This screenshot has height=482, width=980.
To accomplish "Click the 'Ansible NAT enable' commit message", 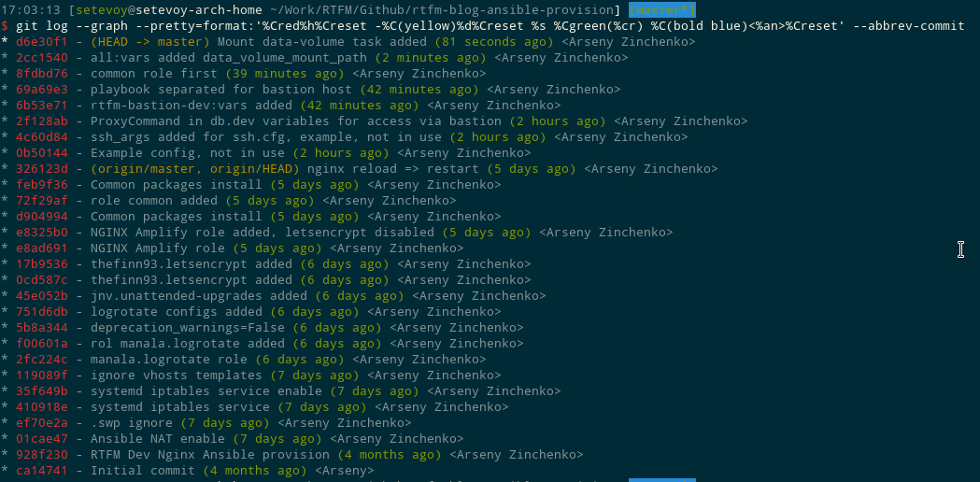I will [x=158, y=439].
